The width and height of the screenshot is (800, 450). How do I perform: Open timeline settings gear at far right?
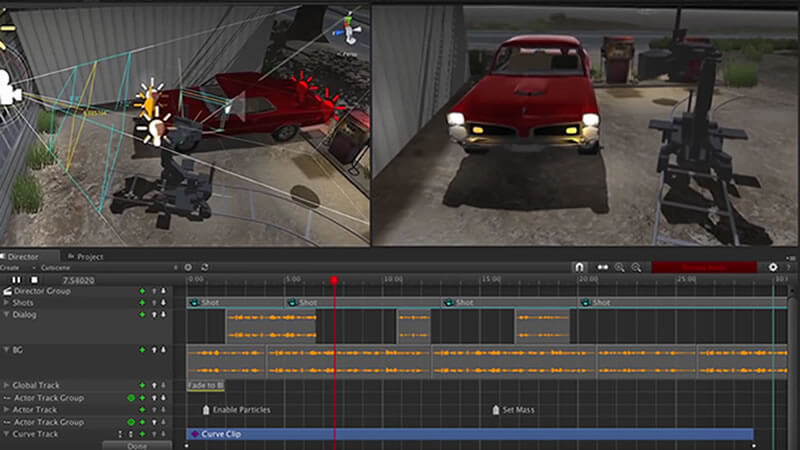coord(773,267)
